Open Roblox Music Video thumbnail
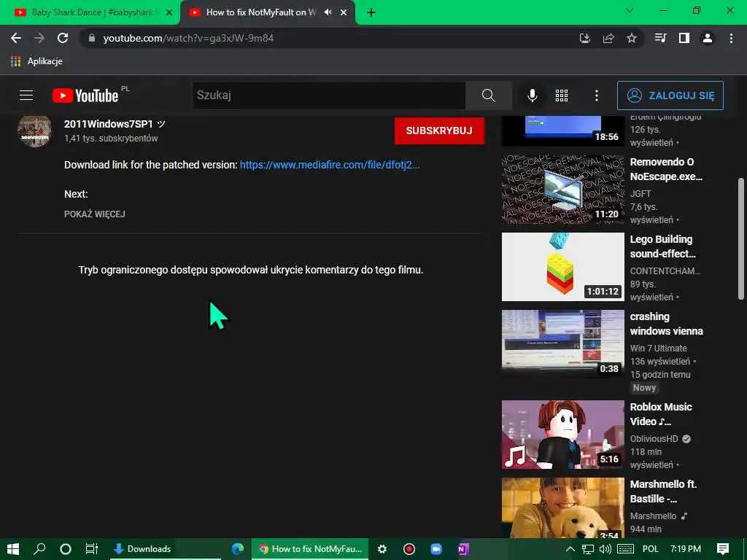 tap(562, 435)
